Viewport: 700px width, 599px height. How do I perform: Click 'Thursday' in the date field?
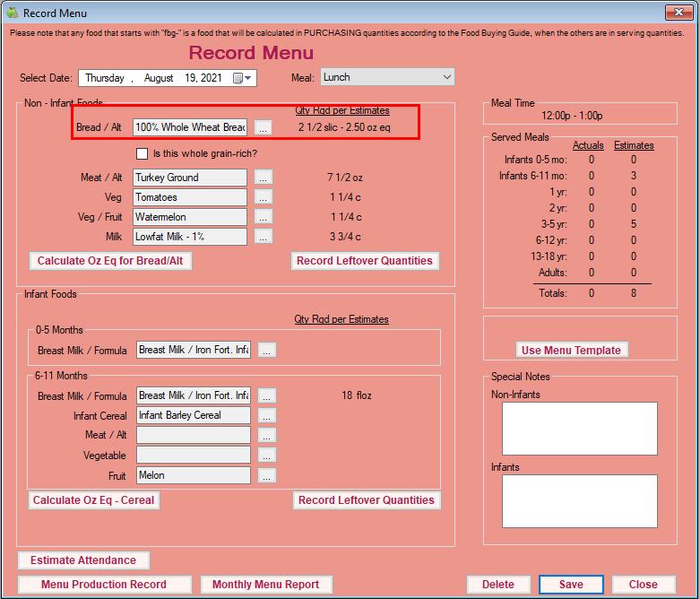click(x=105, y=78)
